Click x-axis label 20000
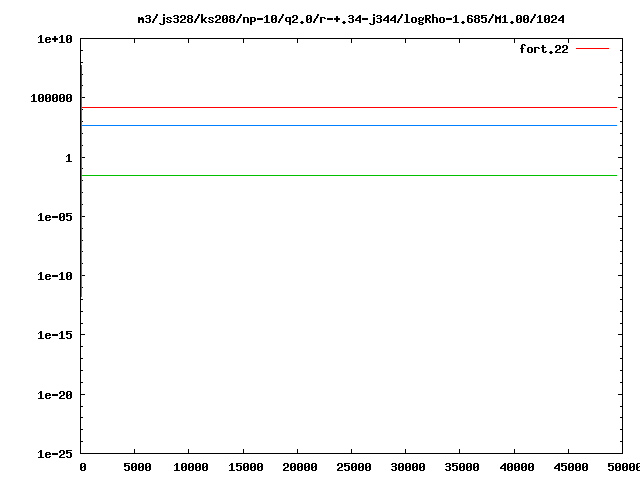The width and height of the screenshot is (640, 480). click(x=300, y=467)
